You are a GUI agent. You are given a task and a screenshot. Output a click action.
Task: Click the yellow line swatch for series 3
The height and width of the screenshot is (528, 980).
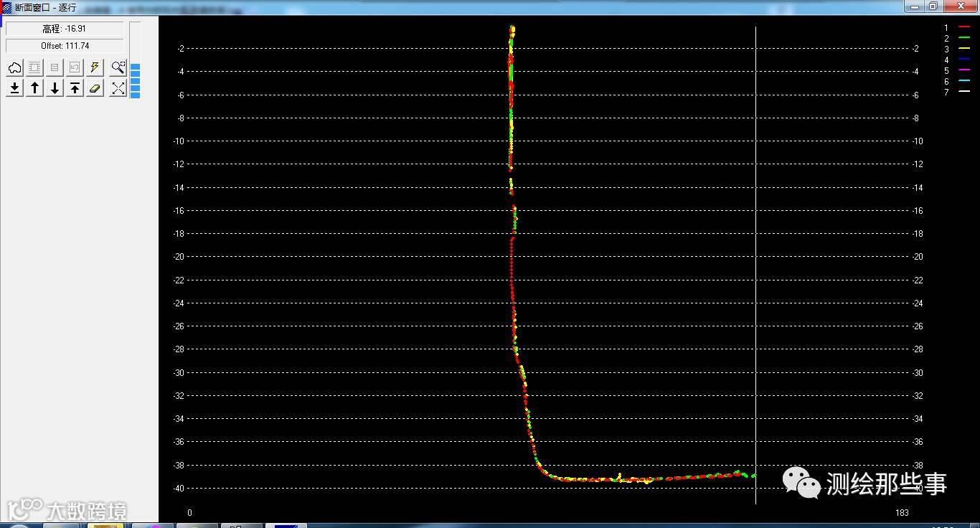click(964, 49)
